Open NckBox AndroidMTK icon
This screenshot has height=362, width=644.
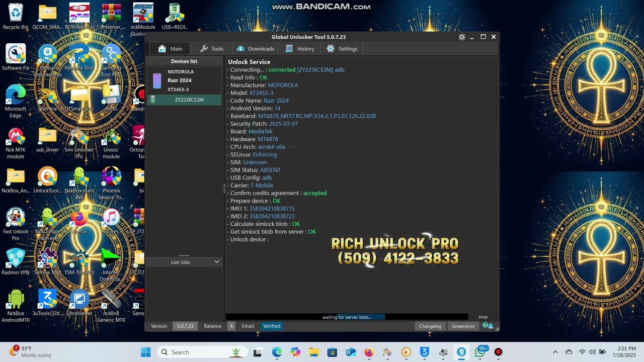pyautogui.click(x=16, y=306)
